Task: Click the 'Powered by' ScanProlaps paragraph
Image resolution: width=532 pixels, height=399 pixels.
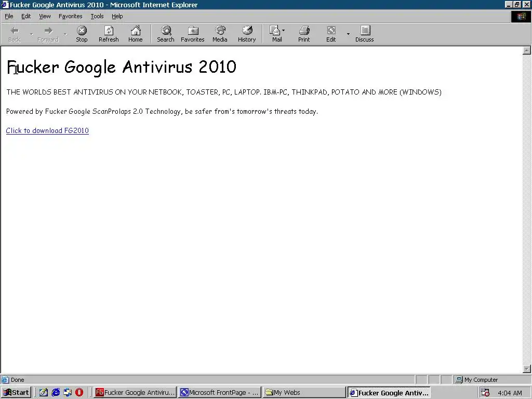Action: (162, 111)
